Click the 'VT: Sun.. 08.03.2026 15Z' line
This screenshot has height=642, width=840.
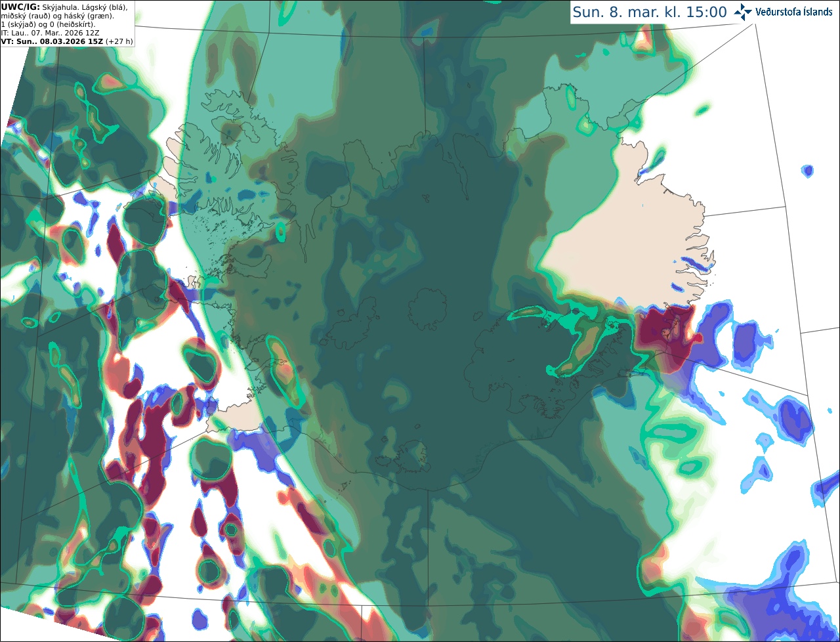point(52,41)
